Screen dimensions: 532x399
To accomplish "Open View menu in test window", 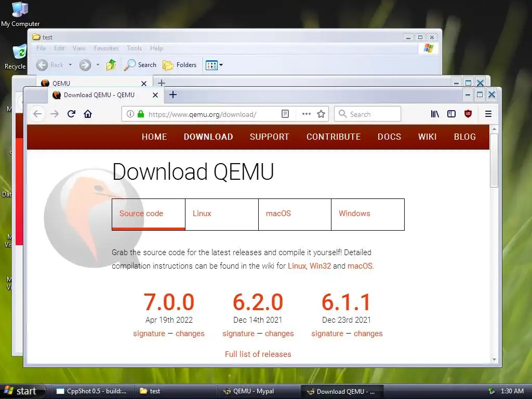I will point(79,48).
